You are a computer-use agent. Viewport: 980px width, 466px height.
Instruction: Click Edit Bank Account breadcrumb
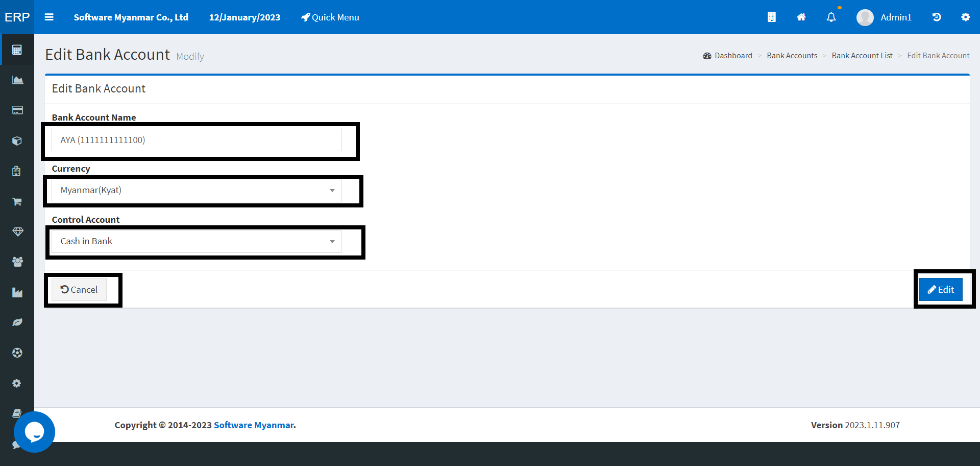click(938, 56)
